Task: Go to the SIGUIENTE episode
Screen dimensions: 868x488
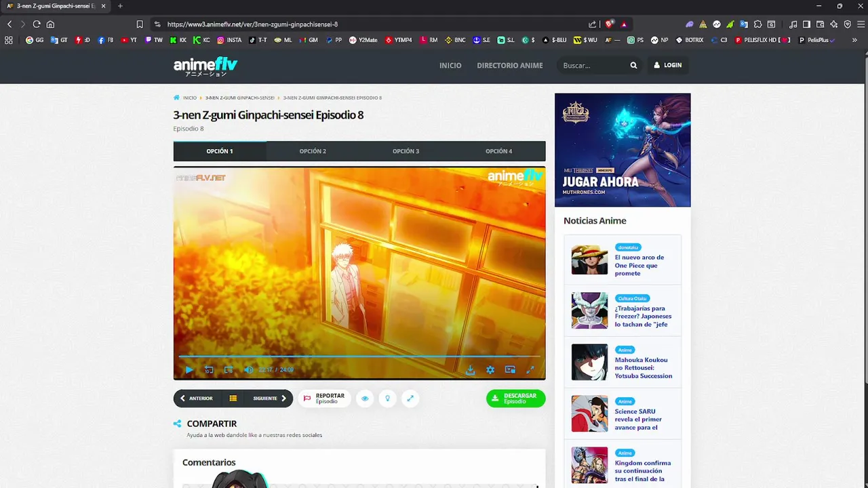Action: [x=270, y=399]
